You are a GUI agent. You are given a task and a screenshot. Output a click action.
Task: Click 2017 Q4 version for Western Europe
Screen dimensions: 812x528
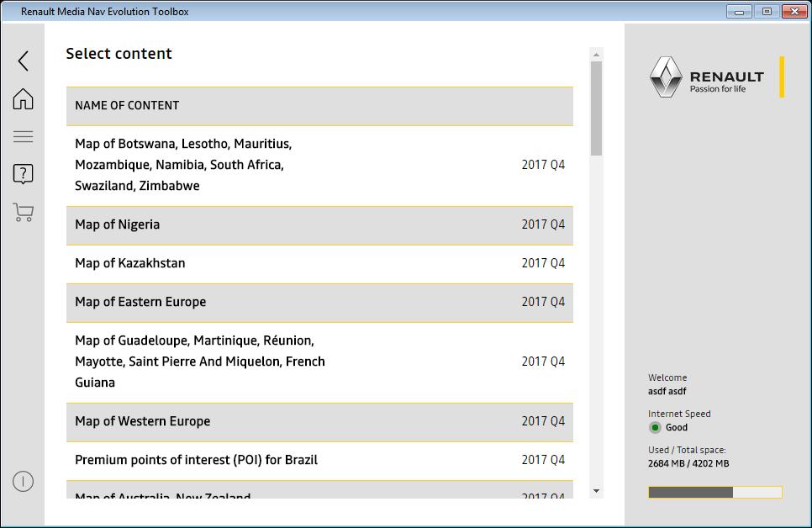543,421
